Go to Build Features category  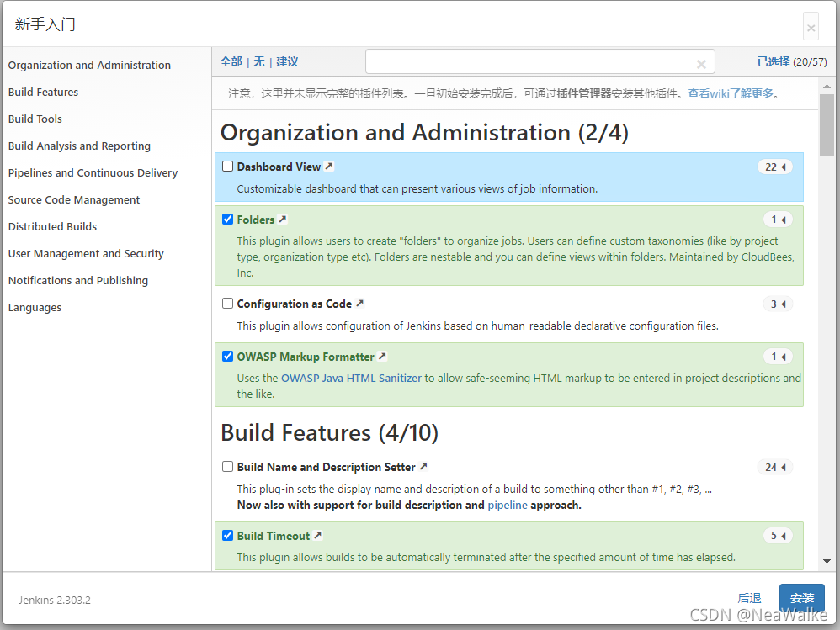click(44, 92)
